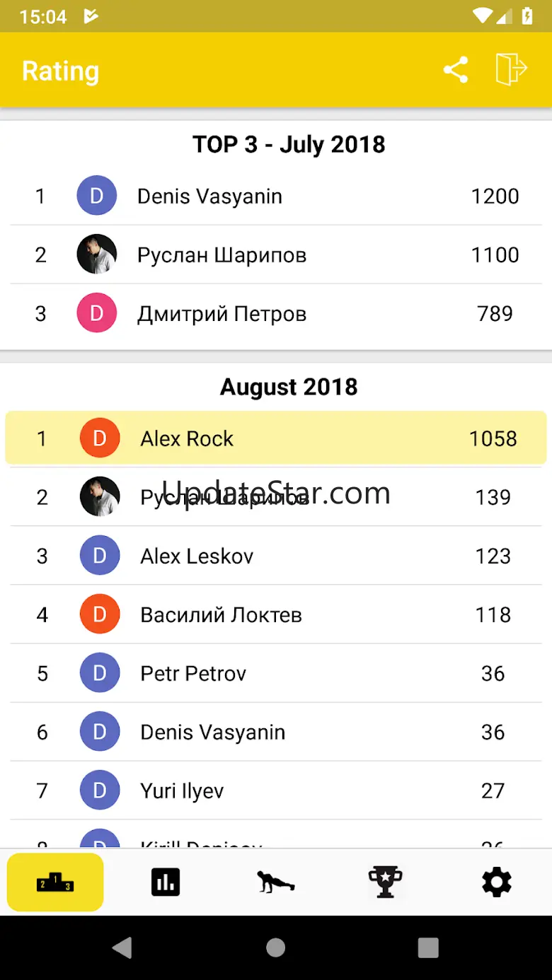The height and width of the screenshot is (980, 552).
Task: Tap Alex Leskov's name in August list
Action: (x=197, y=556)
